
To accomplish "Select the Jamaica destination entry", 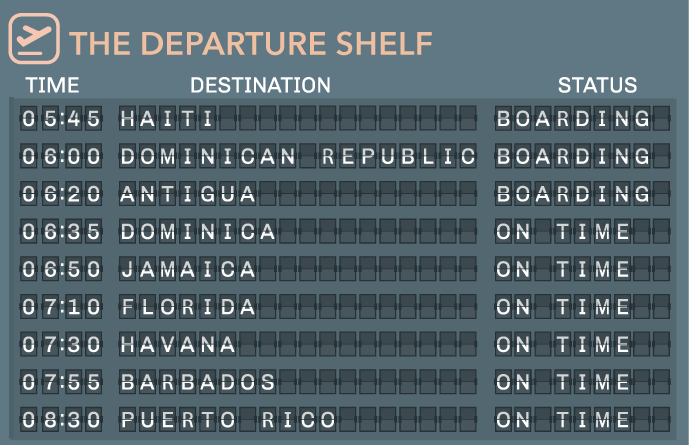I will pos(188,269).
